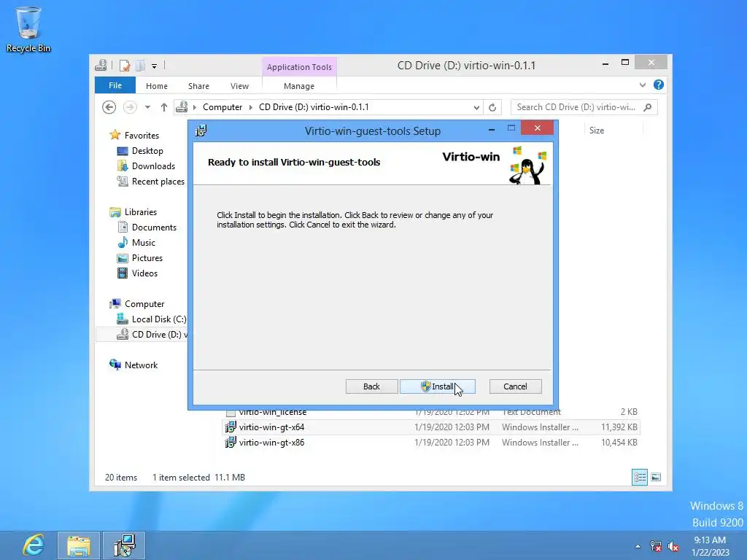The height and width of the screenshot is (560, 747).
Task: Select Libraries in the navigation pane
Action: tap(141, 212)
